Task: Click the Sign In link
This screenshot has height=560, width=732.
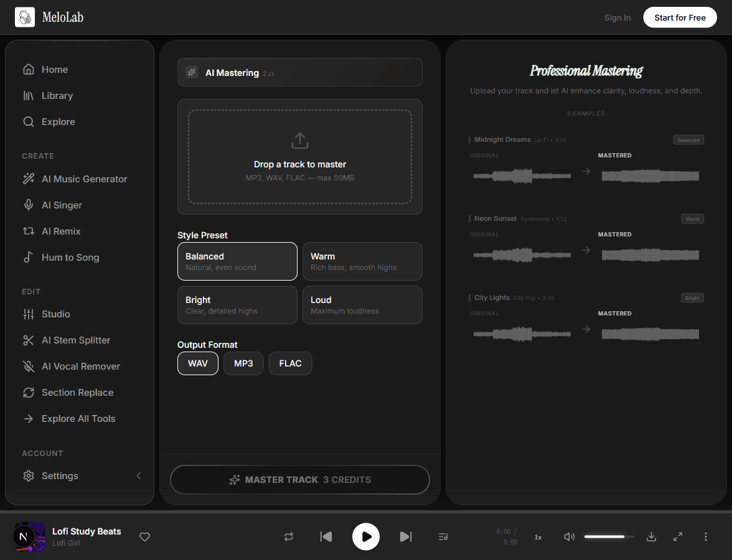Action: click(617, 17)
